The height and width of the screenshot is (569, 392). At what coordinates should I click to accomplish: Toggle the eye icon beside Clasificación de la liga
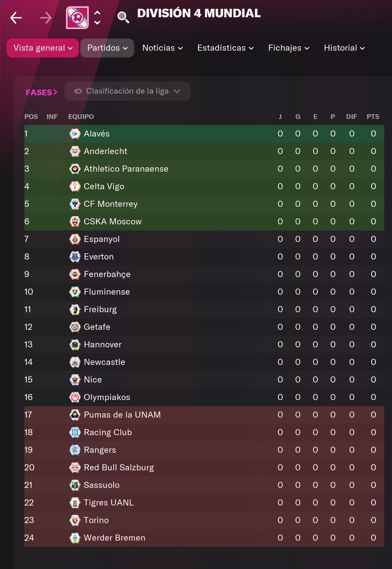(x=78, y=91)
